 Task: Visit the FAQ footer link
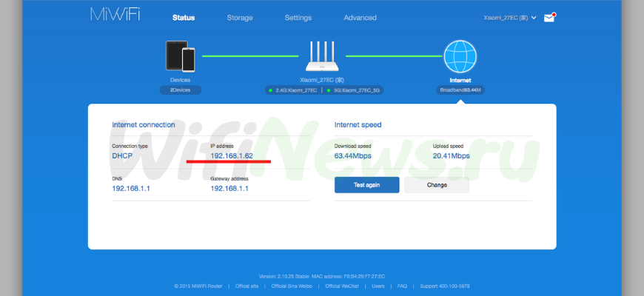click(402, 286)
